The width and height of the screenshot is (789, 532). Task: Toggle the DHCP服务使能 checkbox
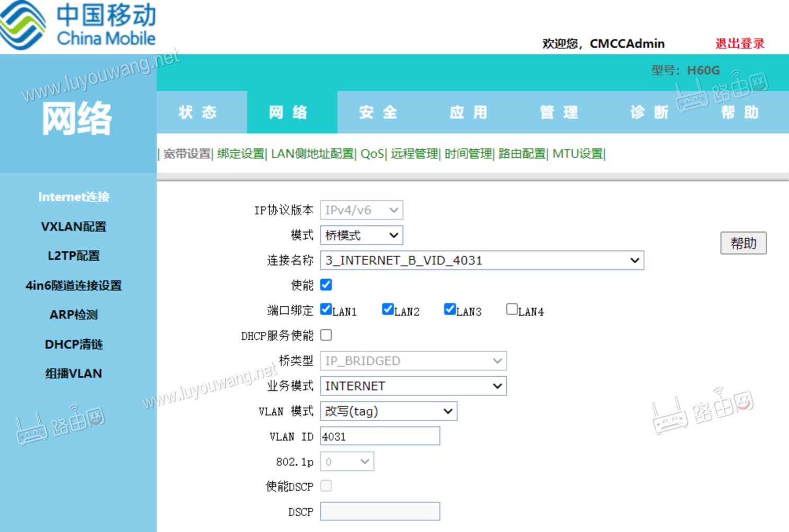click(x=326, y=335)
